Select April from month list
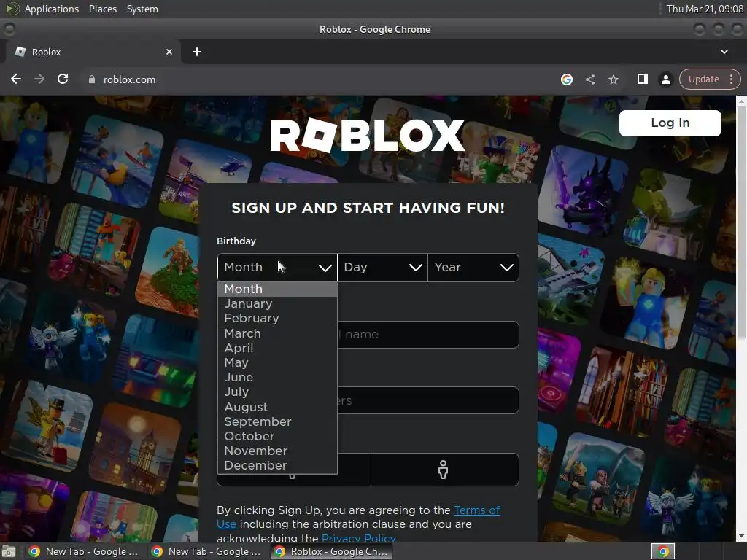The height and width of the screenshot is (560, 747). pyautogui.click(x=277, y=348)
